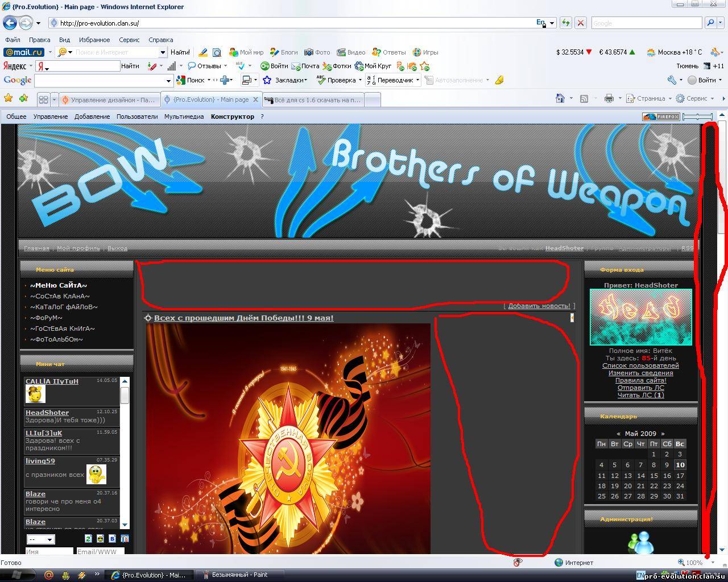Screen dimensions: 728x582
Task: Click the chat refresh icon under mini chat
Action: (88, 538)
